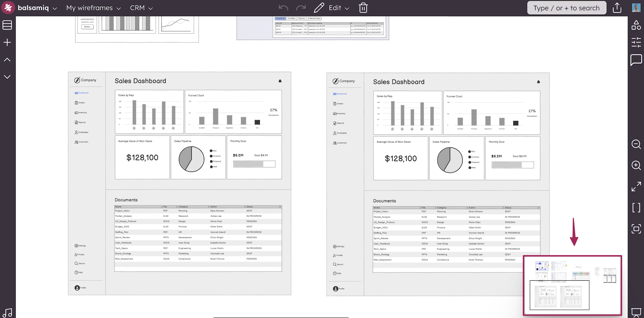Toggle the comments panel
The height and width of the screenshot is (318, 644).
point(636,60)
